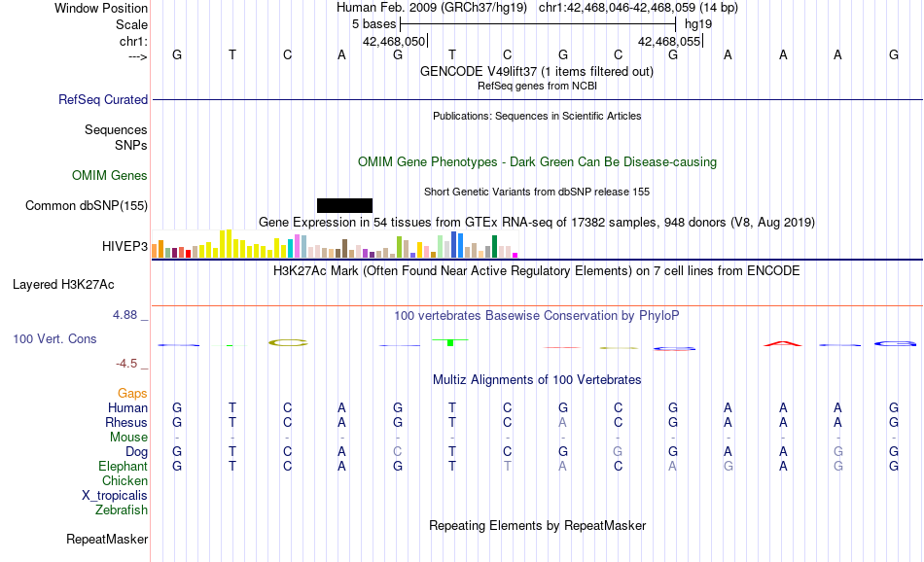The height and width of the screenshot is (562, 924).
Task: Select the Elephant species row label
Action: [124, 466]
